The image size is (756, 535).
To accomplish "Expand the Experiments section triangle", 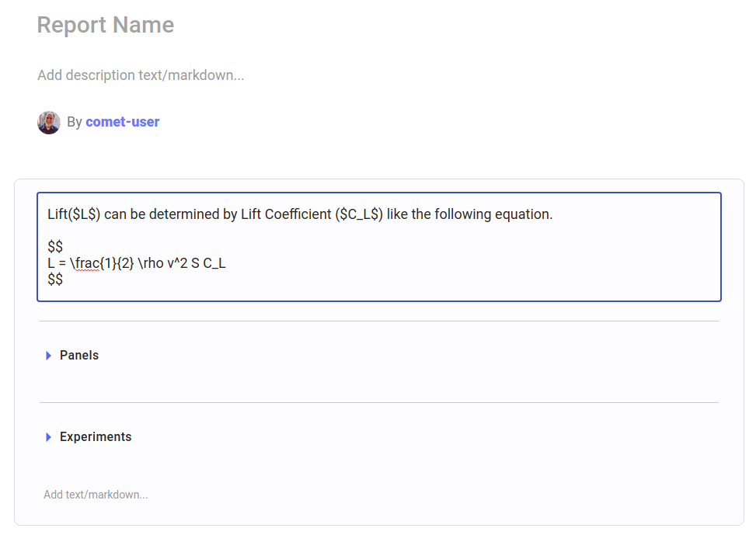I will pyautogui.click(x=48, y=437).
